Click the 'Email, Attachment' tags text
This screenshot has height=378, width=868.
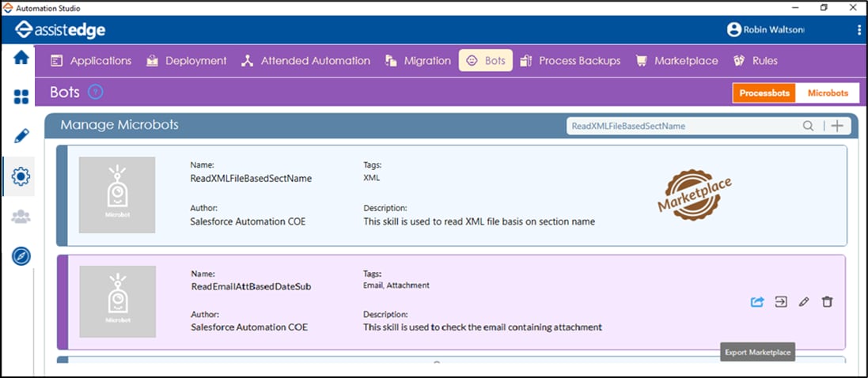pos(396,285)
